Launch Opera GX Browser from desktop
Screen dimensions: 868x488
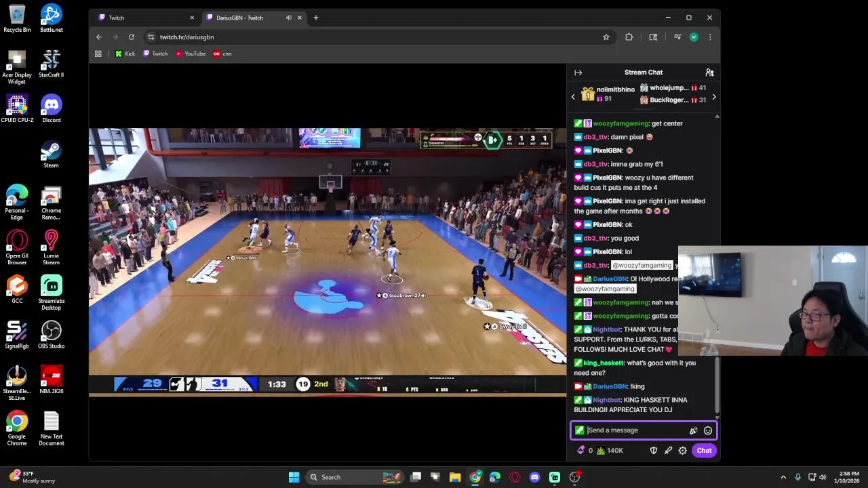[x=17, y=248]
